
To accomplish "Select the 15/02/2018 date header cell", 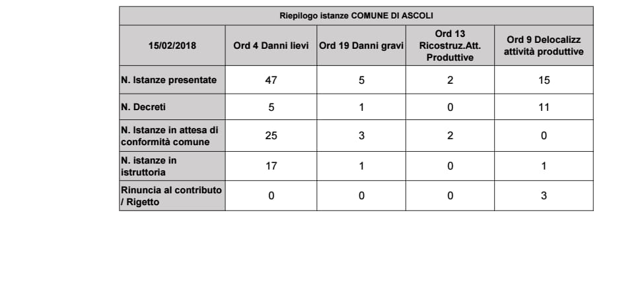I will pyautogui.click(x=172, y=46).
